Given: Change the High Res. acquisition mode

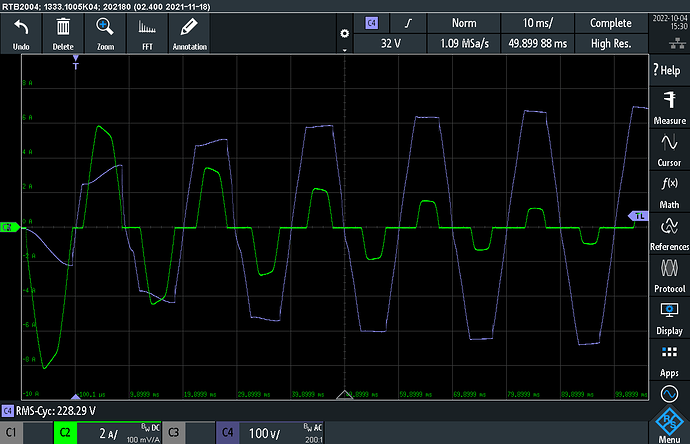Looking at the screenshot, I should pyautogui.click(x=611, y=43).
